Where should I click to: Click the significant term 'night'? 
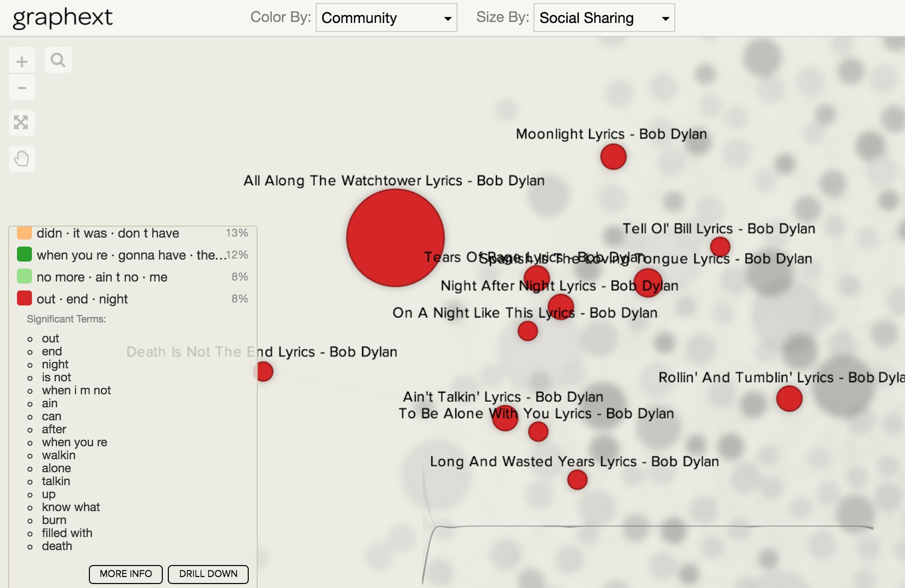pos(55,364)
